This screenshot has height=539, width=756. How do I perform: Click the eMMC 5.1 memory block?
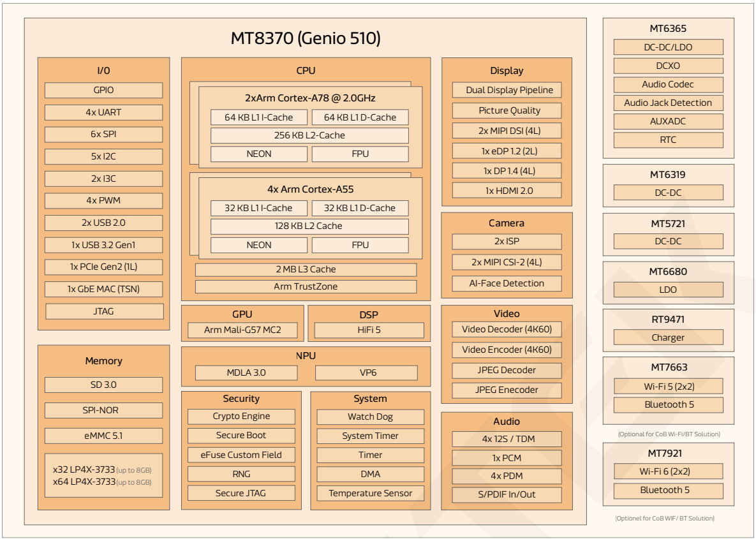103,436
